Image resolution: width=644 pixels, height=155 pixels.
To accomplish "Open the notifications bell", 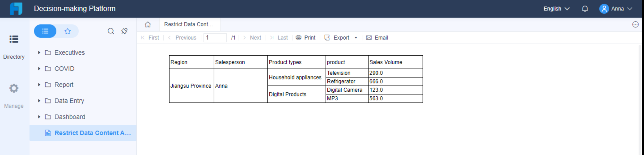I will point(585,9).
